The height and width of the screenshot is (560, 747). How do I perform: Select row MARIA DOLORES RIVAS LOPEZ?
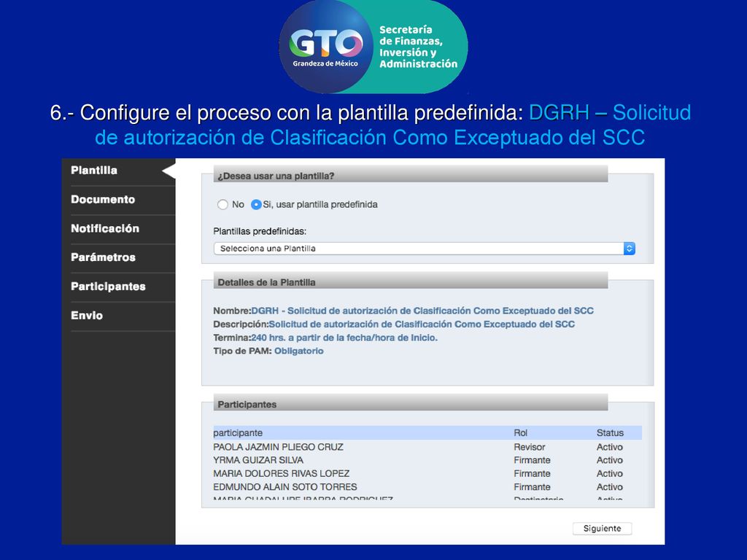[427, 474]
